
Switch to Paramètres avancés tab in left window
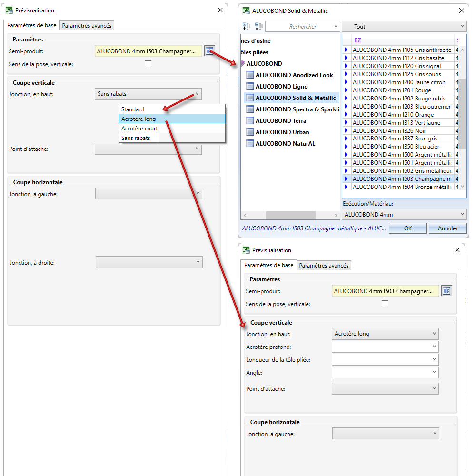coord(87,26)
